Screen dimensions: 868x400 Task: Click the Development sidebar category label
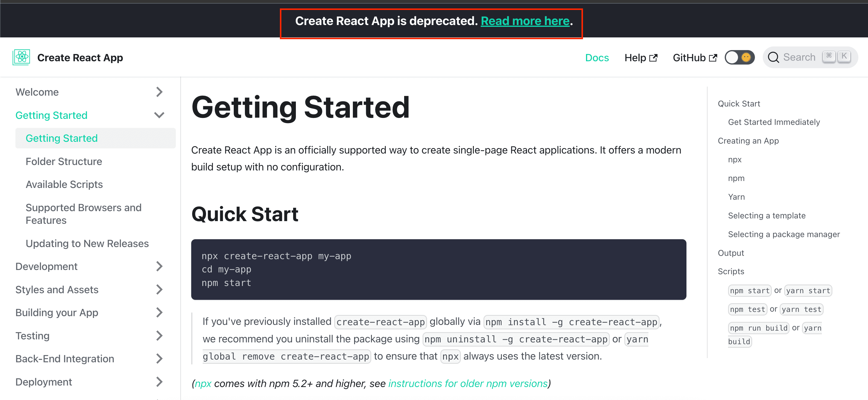click(46, 267)
